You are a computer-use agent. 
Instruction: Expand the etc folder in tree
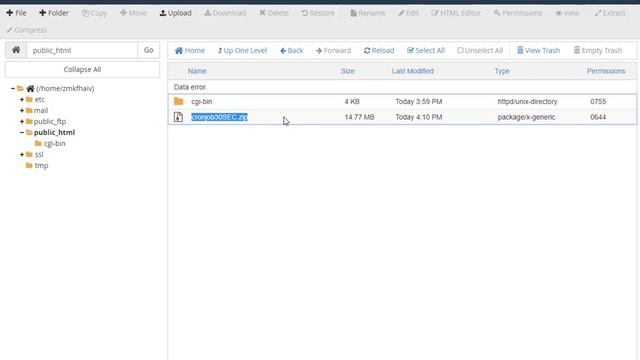pos(22,100)
